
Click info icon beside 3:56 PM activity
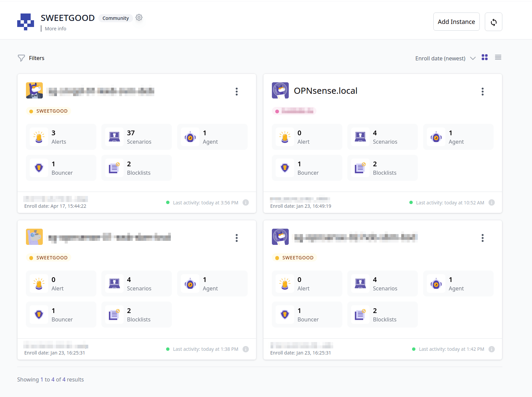(x=246, y=202)
